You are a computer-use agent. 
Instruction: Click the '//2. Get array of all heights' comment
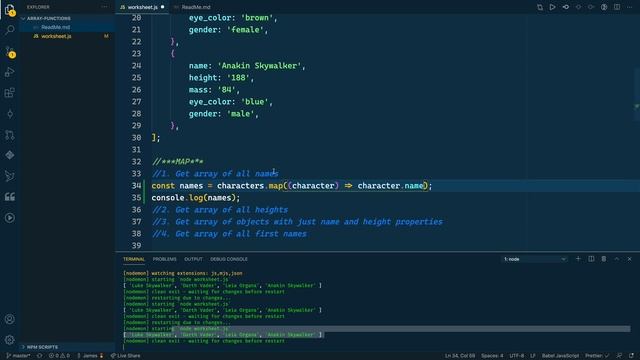[x=220, y=210]
